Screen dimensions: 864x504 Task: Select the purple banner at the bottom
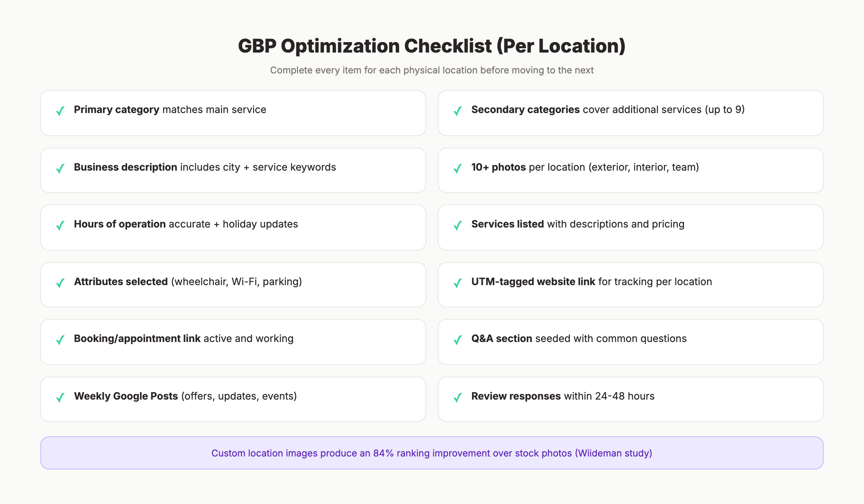(x=432, y=453)
